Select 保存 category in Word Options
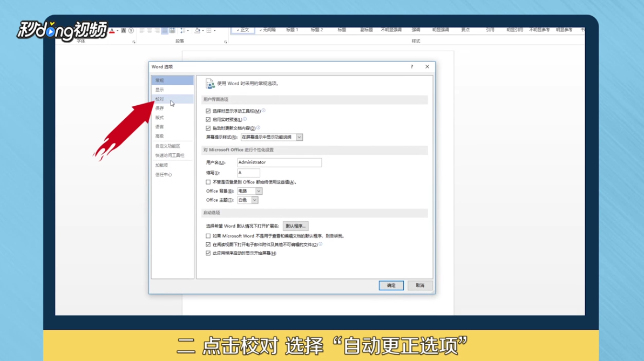 (x=173, y=108)
